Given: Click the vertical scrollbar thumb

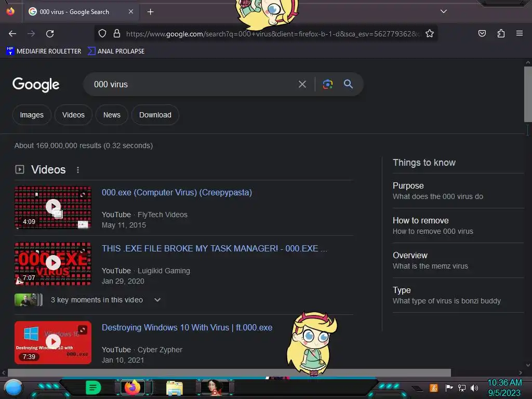Looking at the screenshot, I should (x=528, y=94).
